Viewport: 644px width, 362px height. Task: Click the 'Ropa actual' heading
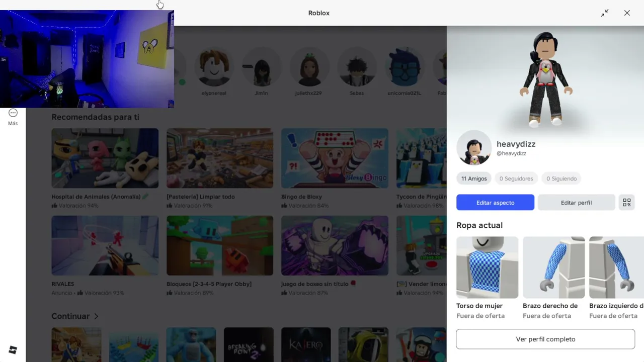coord(479,225)
